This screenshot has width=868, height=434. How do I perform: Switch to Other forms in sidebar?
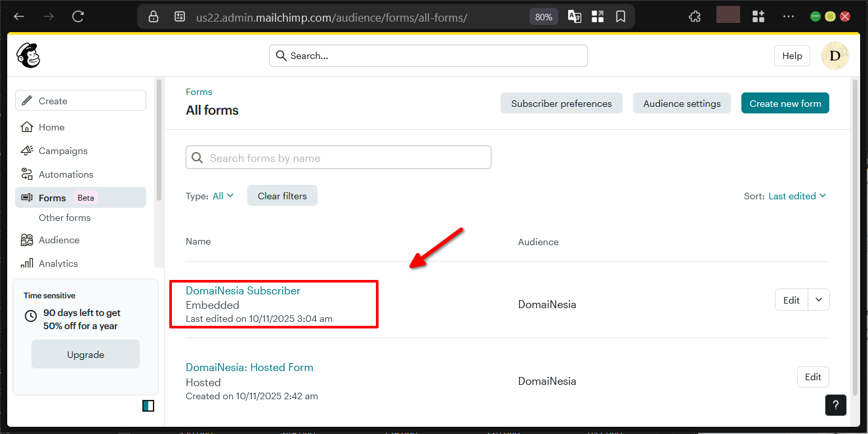(64, 218)
